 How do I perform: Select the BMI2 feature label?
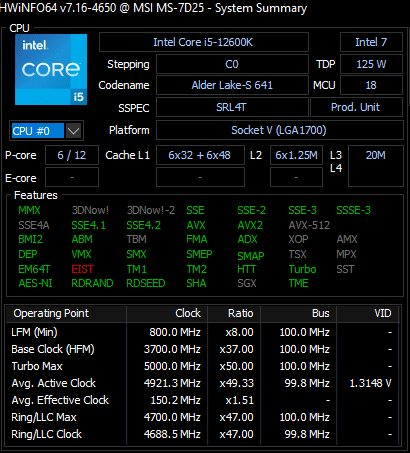click(x=31, y=239)
